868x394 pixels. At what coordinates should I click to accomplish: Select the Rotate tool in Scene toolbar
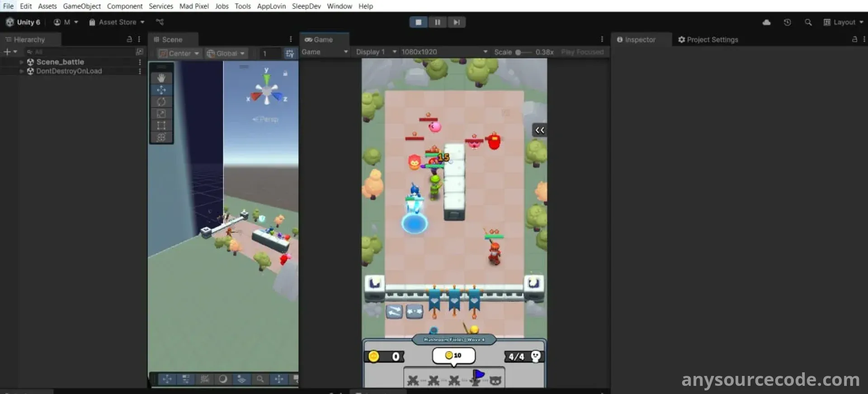[x=161, y=102]
